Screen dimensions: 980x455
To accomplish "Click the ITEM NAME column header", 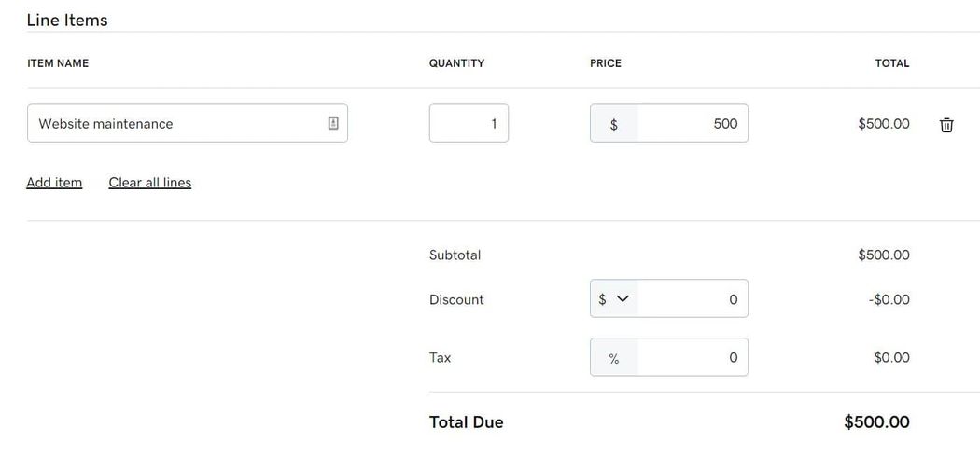I will coord(58,63).
